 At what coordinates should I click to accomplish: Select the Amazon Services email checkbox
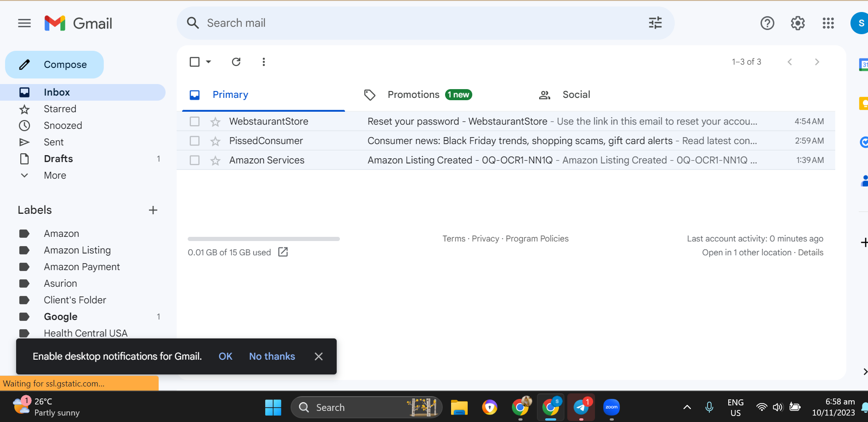pos(195,160)
